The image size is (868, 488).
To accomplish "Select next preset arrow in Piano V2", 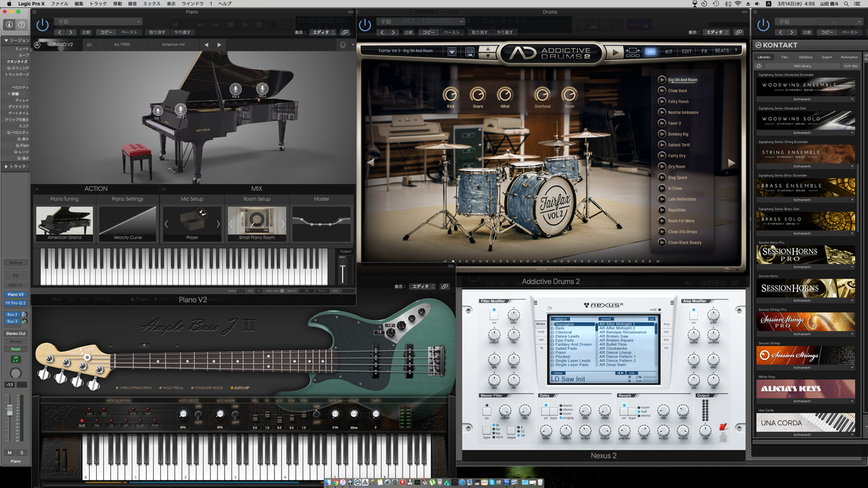I will 219,45.
